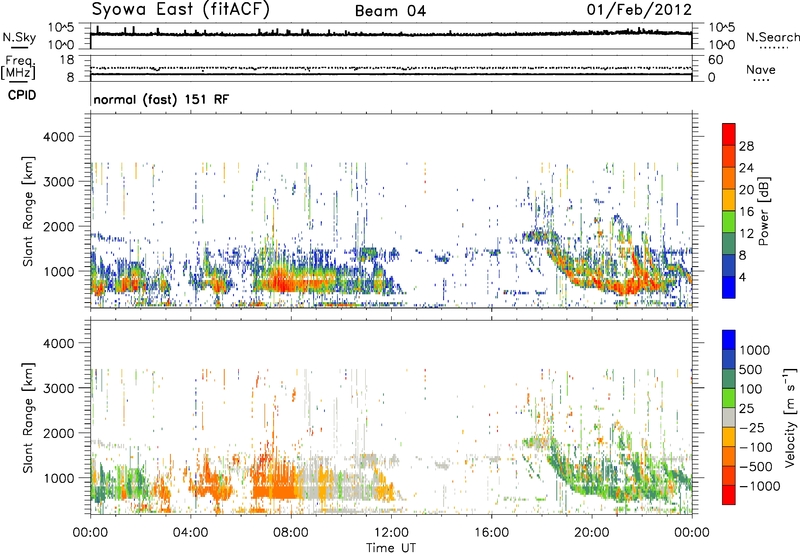The width and height of the screenshot is (800, 554).
Task: Click the '-25' Velocity scale value
Action: 753,427
